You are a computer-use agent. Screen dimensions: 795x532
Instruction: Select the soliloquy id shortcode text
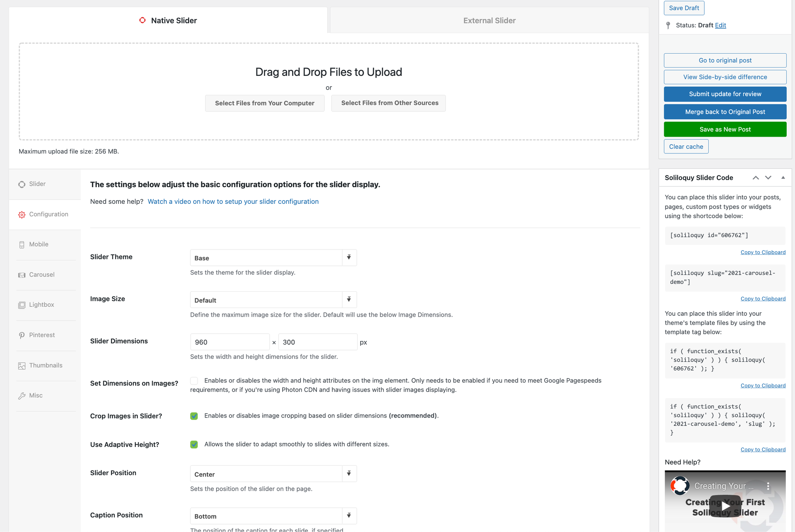pyautogui.click(x=709, y=235)
